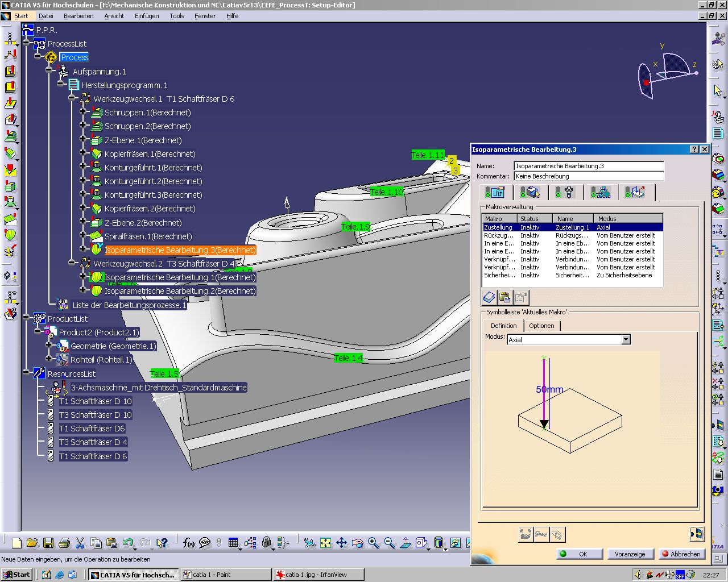Open the Datei menu

coord(46,16)
